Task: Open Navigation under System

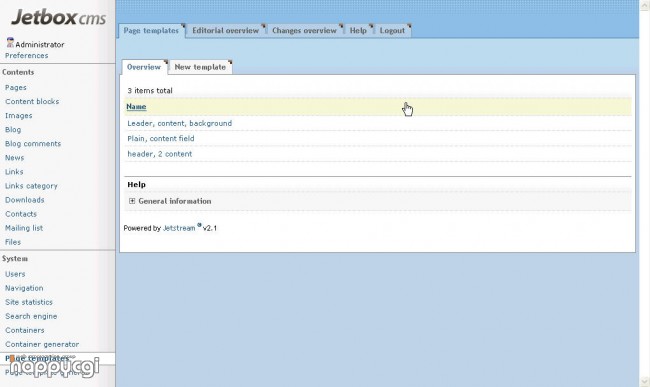Action: pyautogui.click(x=24, y=288)
